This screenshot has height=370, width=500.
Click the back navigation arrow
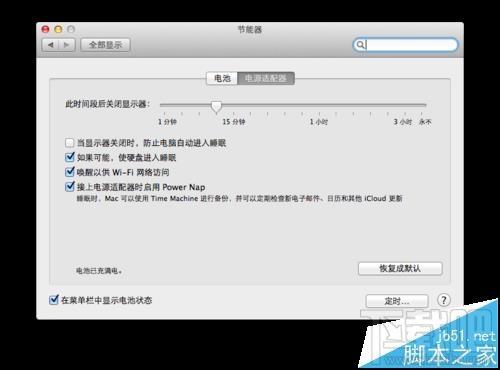(x=51, y=45)
